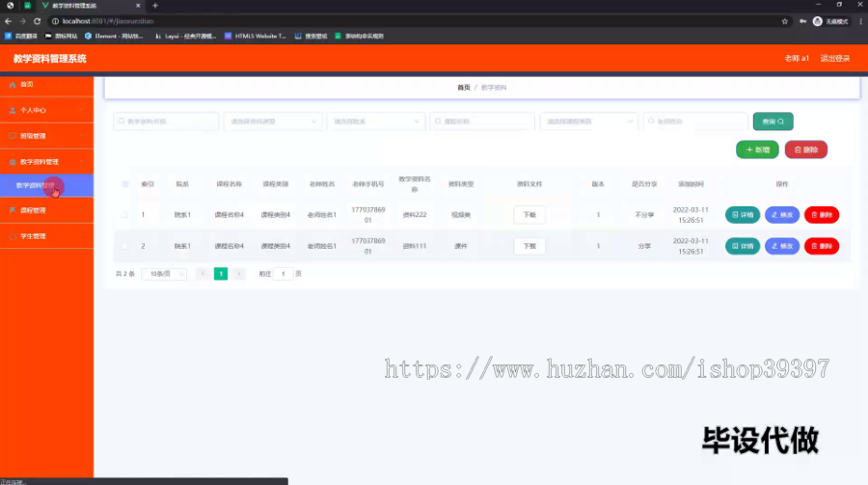Click the person icon beside 个人中心

pyautogui.click(x=13, y=110)
